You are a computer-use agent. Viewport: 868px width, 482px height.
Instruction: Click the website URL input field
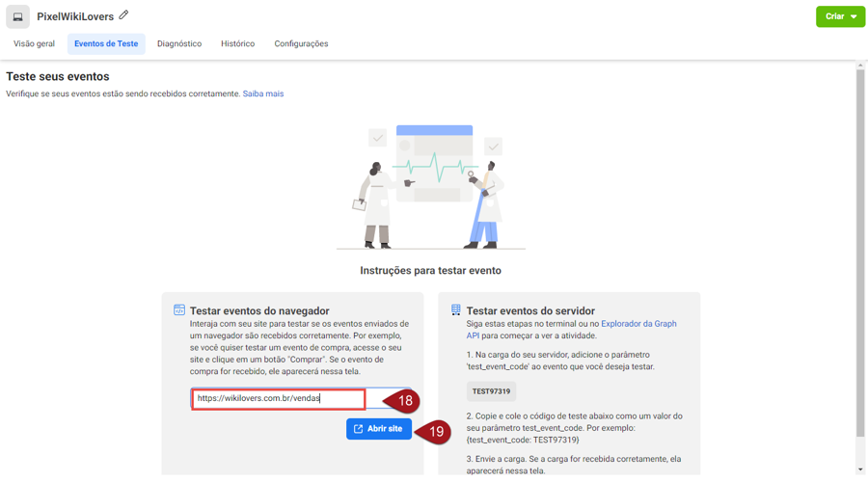[278, 398]
